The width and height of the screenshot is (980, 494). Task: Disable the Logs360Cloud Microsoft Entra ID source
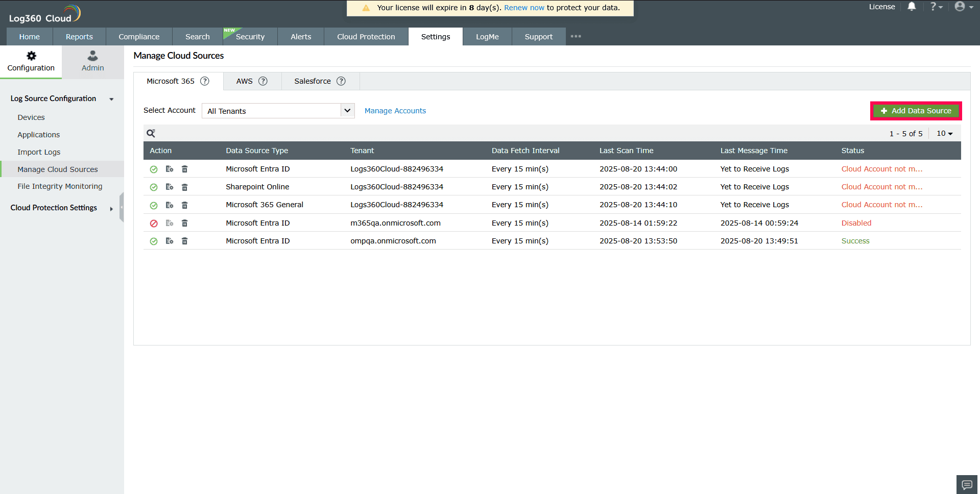(x=154, y=169)
